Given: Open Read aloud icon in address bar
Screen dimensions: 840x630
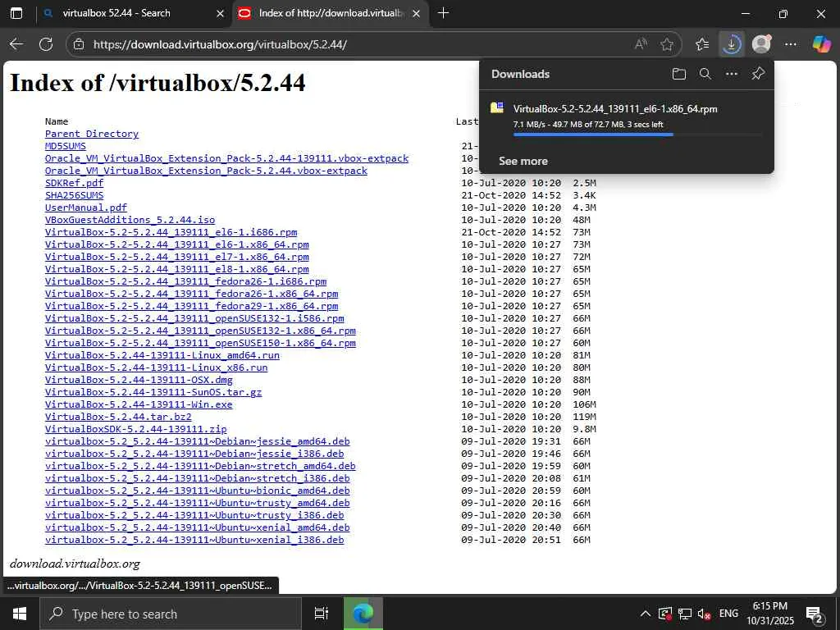Looking at the screenshot, I should (641, 44).
